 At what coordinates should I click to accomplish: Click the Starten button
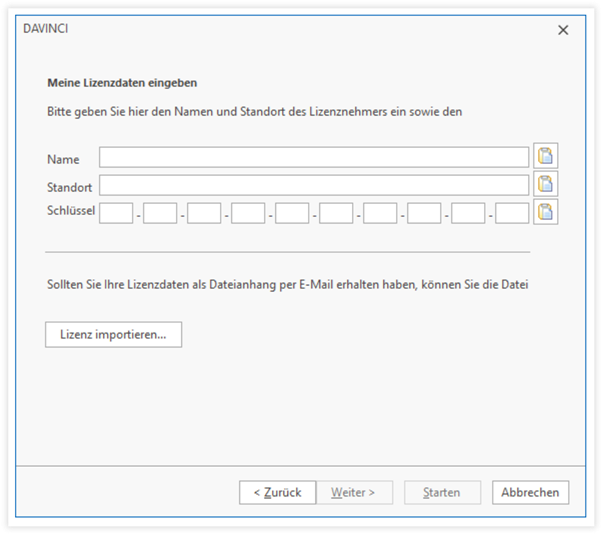(x=442, y=493)
